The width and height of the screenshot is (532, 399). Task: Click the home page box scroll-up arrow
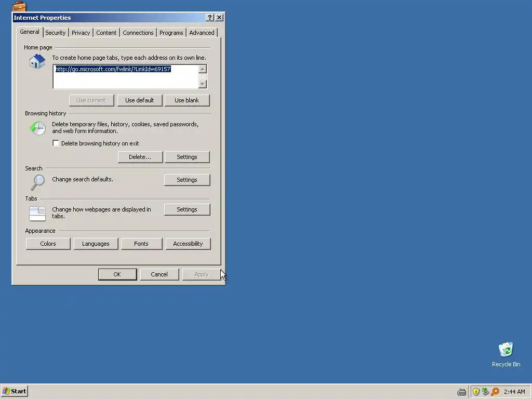tap(203, 69)
